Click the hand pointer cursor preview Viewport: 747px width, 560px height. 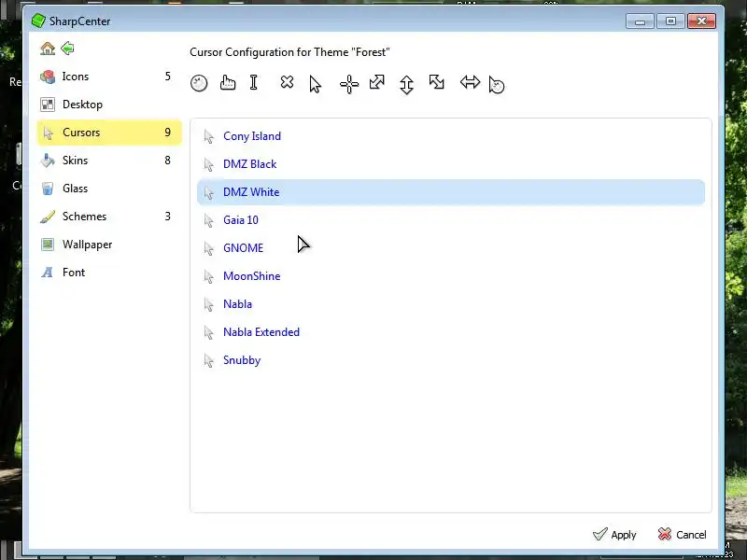228,82
